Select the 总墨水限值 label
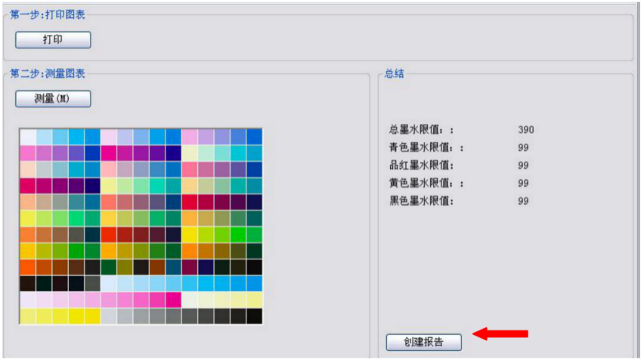 (421, 130)
